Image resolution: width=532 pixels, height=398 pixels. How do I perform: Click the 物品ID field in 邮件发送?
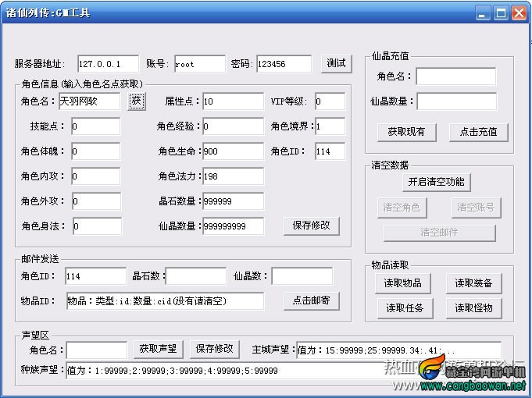point(165,300)
